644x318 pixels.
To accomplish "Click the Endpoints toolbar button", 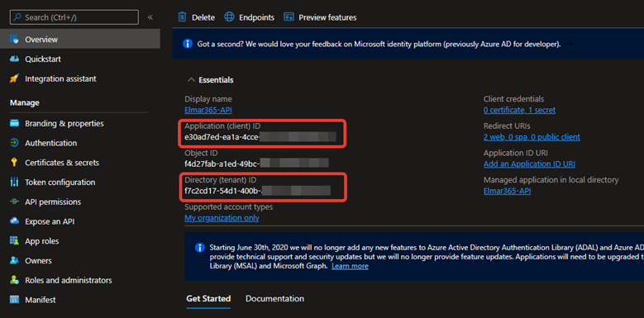I will (x=250, y=17).
